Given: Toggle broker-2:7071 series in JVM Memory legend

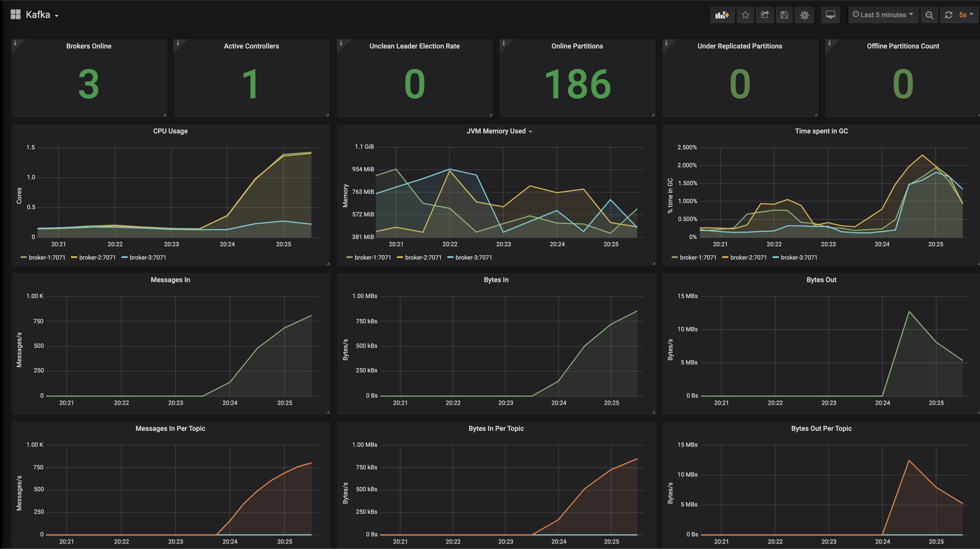Looking at the screenshot, I should tap(423, 257).
